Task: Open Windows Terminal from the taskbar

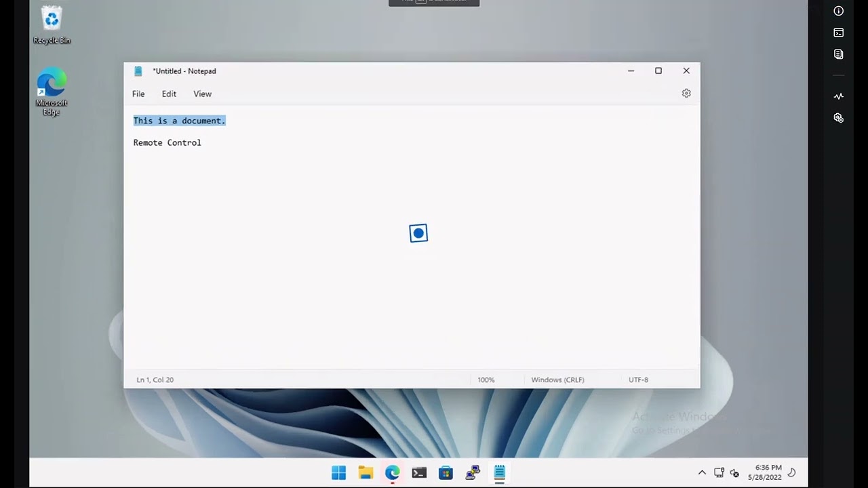Action: 419,472
